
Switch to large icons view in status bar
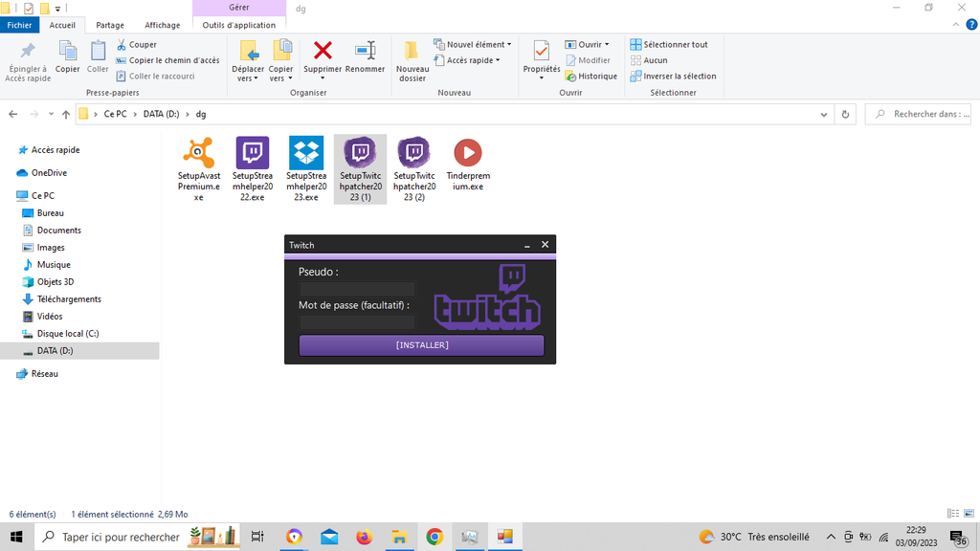969,514
